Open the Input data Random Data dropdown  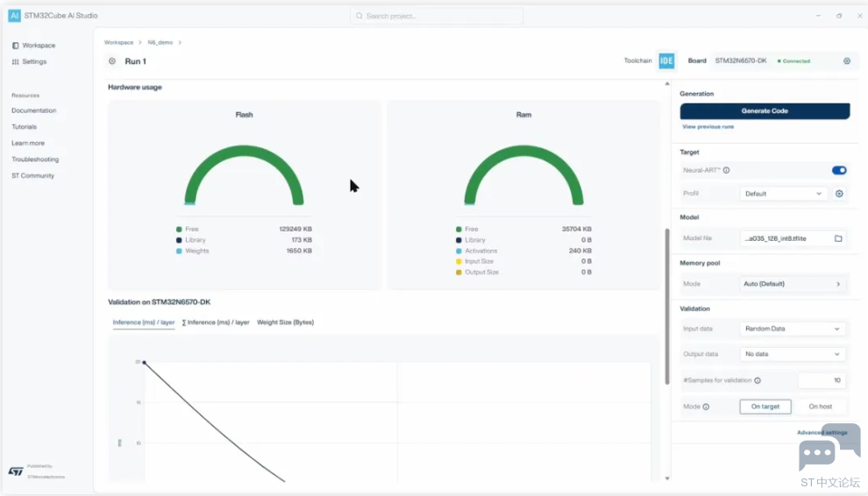coord(793,329)
